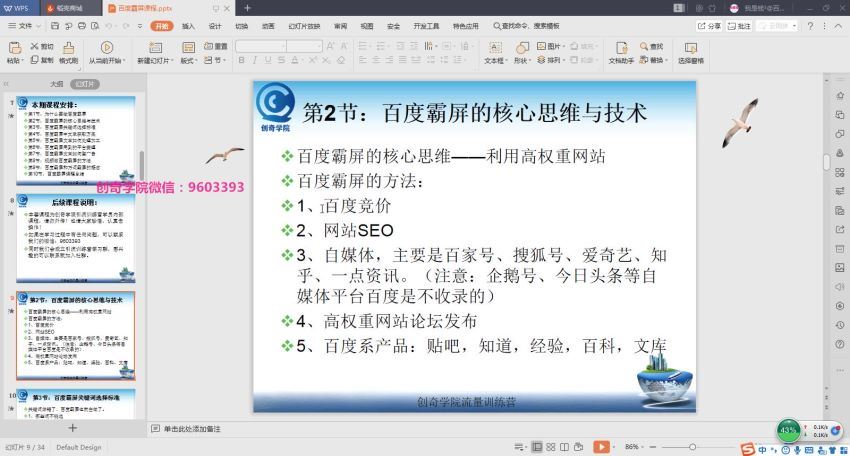
Task: Expand the slideshow play options arrow in status bar
Action: pyautogui.click(x=614, y=447)
